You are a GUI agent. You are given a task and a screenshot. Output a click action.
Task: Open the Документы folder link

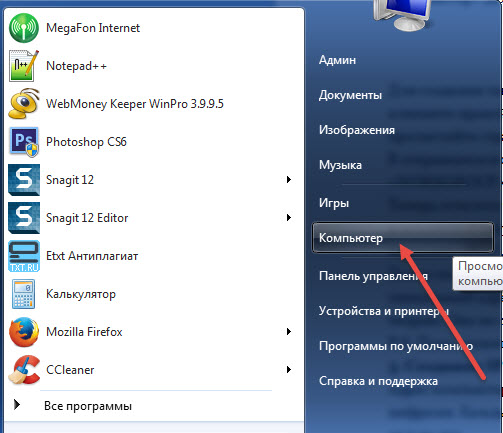pos(350,95)
